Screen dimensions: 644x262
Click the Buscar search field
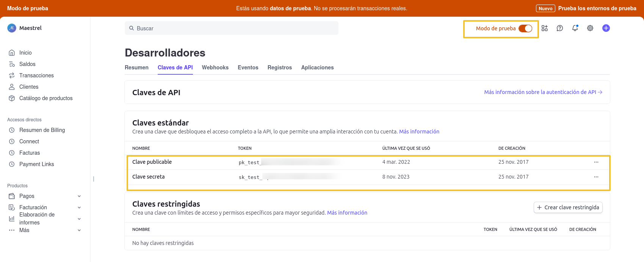pyautogui.click(x=231, y=28)
